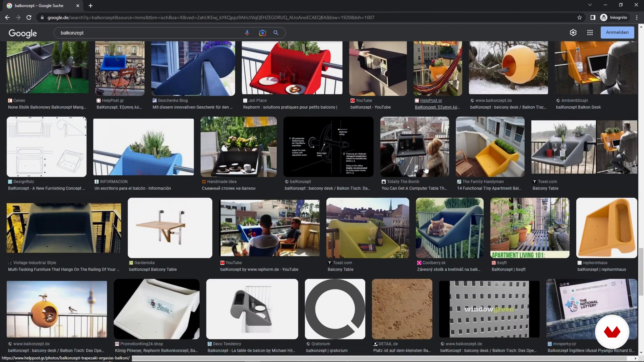644x362 pixels.
Task: Click the Anmelden sign-in button
Action: 617,33
